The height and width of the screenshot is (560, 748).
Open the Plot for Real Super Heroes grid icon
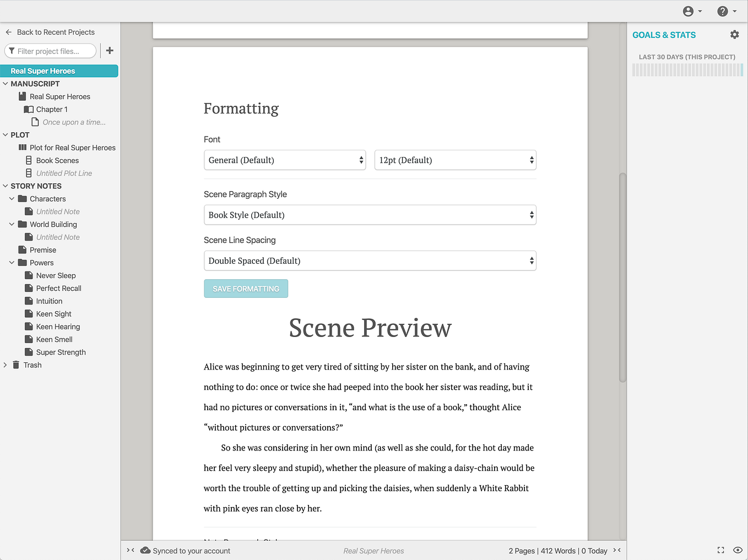tap(23, 148)
